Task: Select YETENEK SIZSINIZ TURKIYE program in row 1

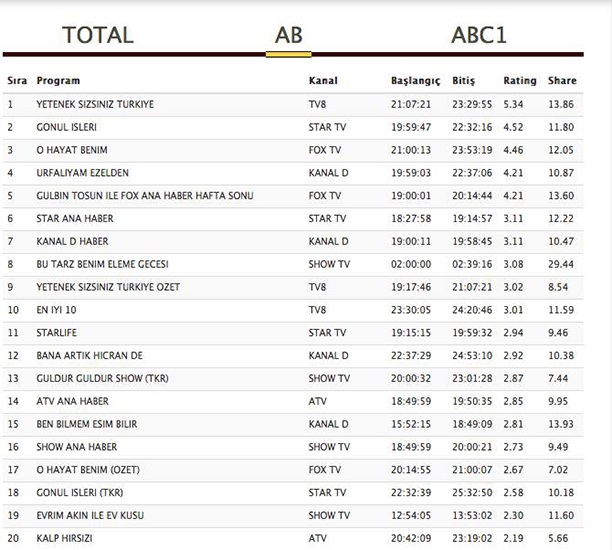Action: pos(95,104)
